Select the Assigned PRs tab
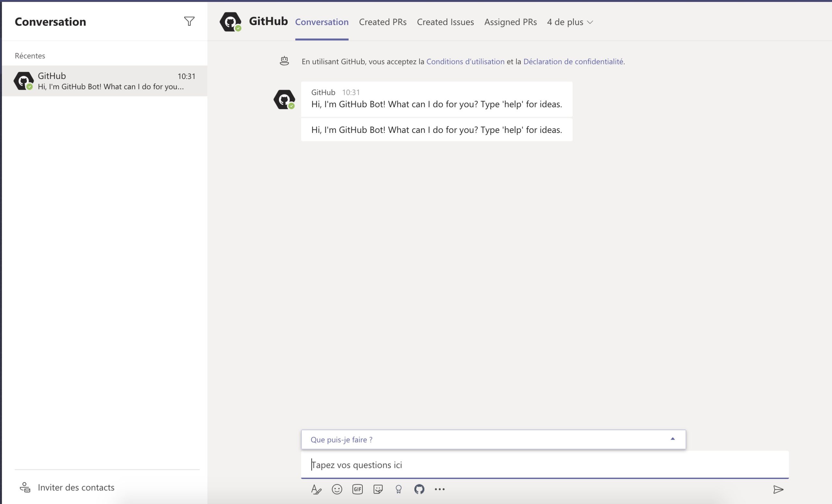The height and width of the screenshot is (504, 832). click(x=510, y=22)
